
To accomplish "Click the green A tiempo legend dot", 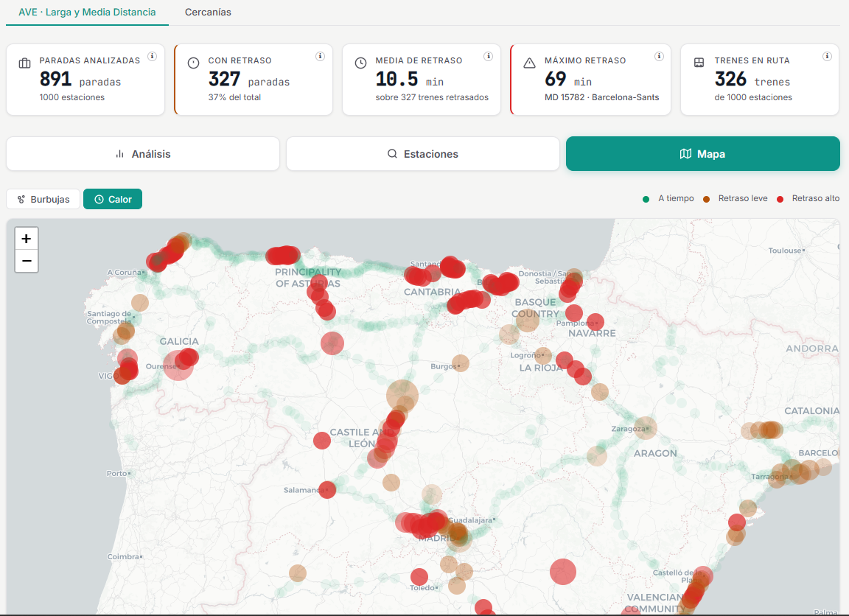I will [646, 199].
